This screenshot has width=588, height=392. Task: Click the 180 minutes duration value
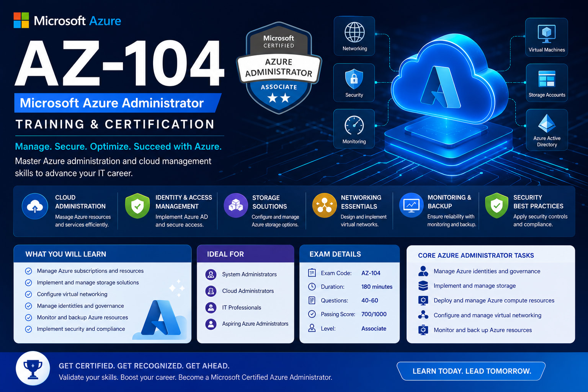coord(377,287)
